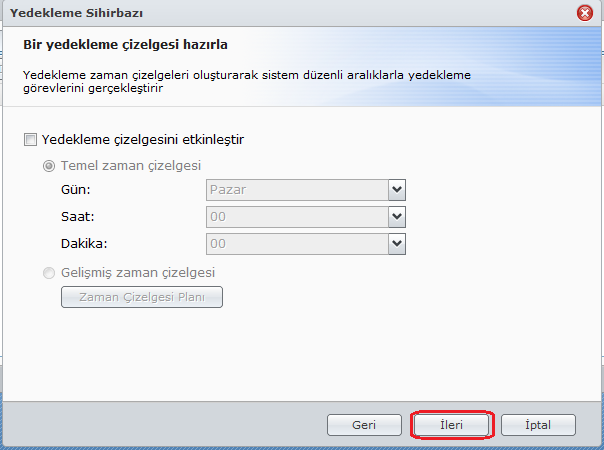The image size is (604, 450).
Task: Proceed with the İleri button
Action: [x=452, y=425]
